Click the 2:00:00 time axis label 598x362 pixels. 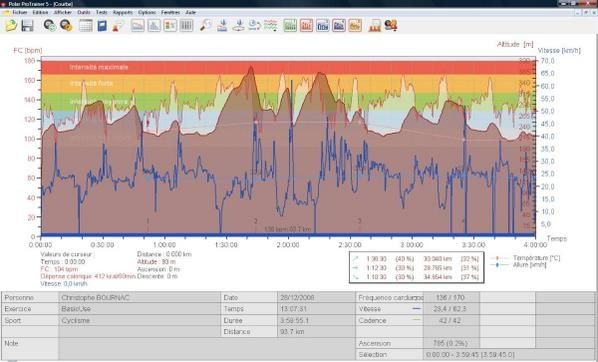click(288, 245)
